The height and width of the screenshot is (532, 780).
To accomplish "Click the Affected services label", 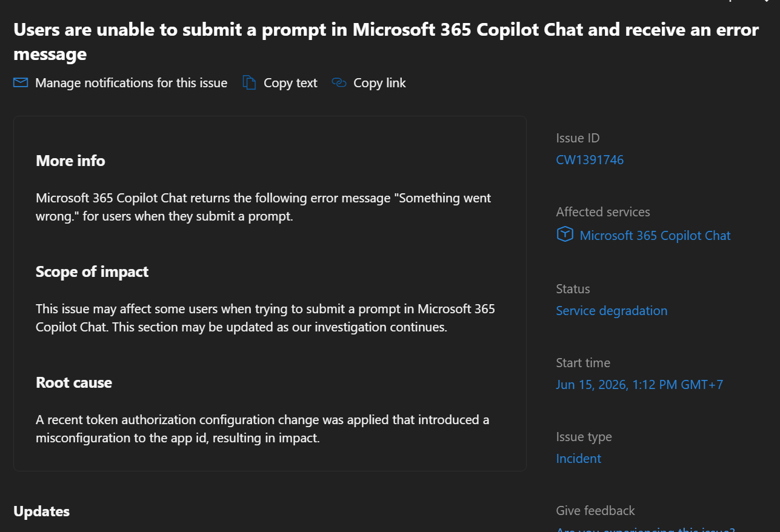I will point(603,212).
